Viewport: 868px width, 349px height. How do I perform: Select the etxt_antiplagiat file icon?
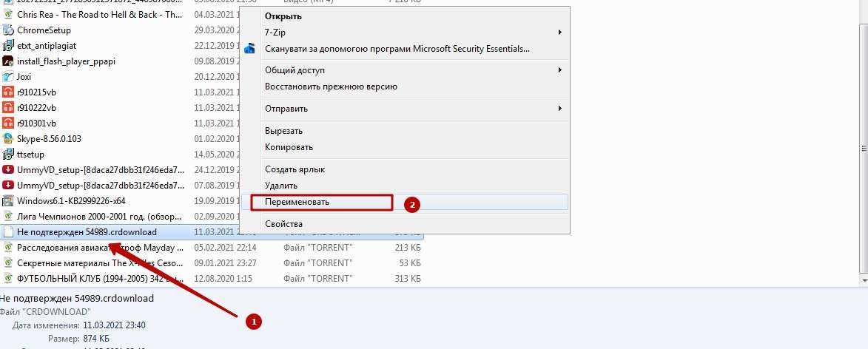8,46
